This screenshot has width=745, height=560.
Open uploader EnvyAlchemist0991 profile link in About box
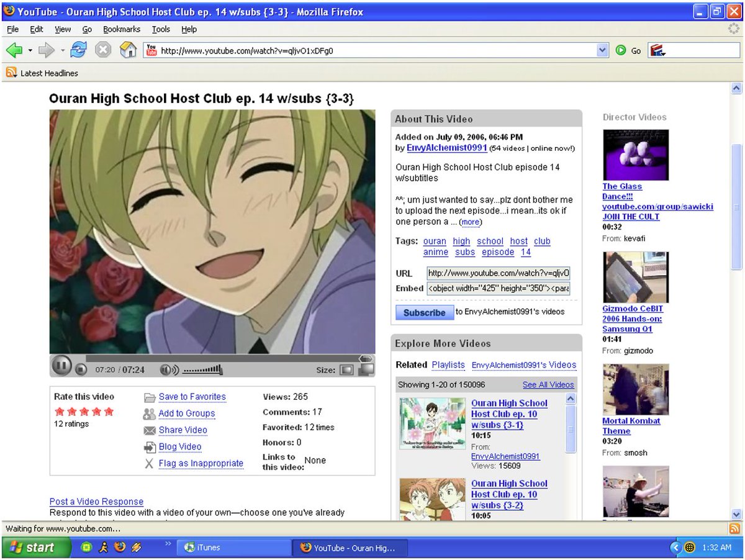447,148
